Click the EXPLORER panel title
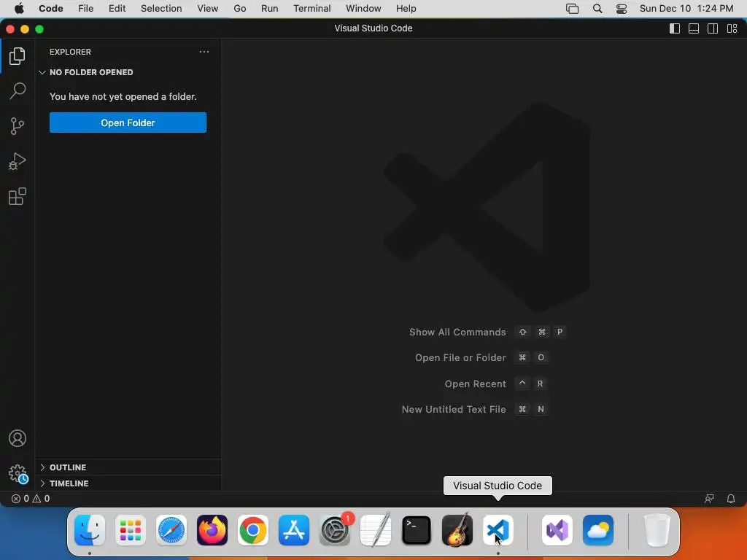The width and height of the screenshot is (747, 560). [70, 52]
